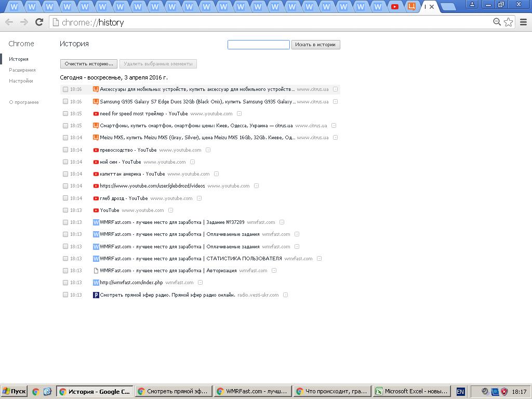Screen dimensions: 532x399
Task: Check the box for 'капиттан америка' entry
Action: [65, 174]
